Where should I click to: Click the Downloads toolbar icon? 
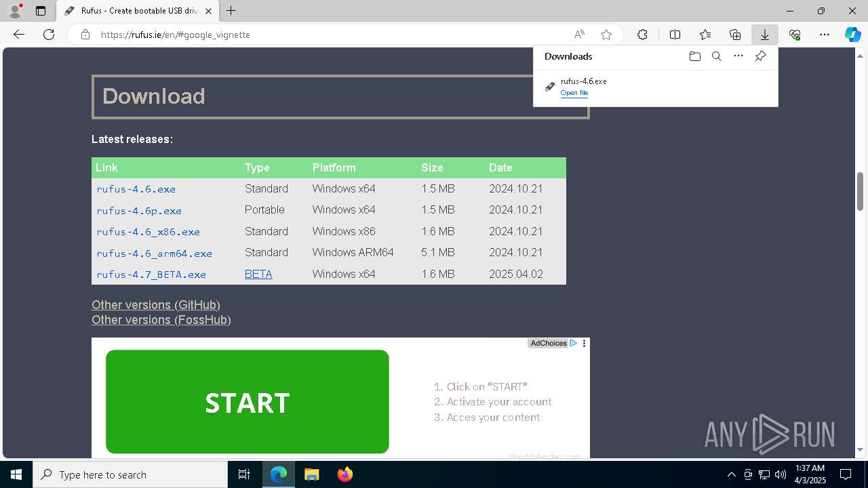pyautogui.click(x=765, y=35)
